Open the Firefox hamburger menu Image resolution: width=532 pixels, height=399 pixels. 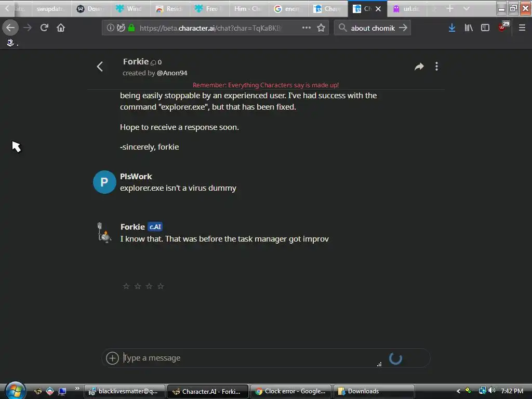pyautogui.click(x=522, y=28)
